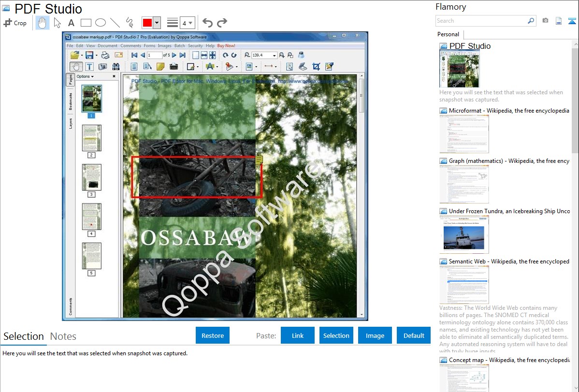This screenshot has height=392, width=579.
Task: Switch to the Selection tab heading
Action: pyautogui.click(x=24, y=336)
